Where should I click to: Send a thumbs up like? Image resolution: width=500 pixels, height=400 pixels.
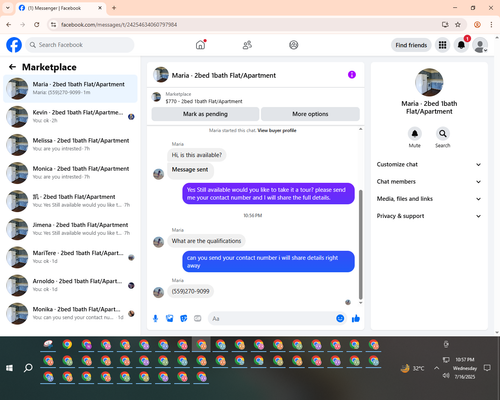click(356, 318)
